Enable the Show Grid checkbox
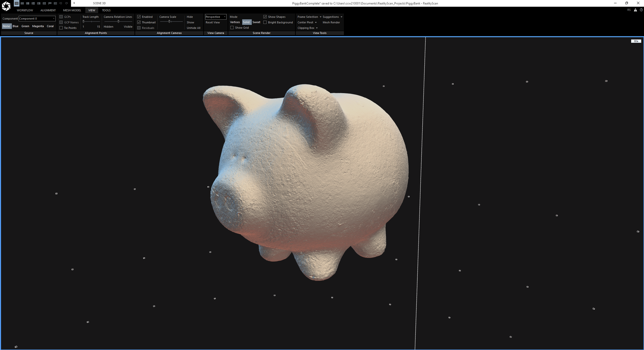 click(232, 28)
